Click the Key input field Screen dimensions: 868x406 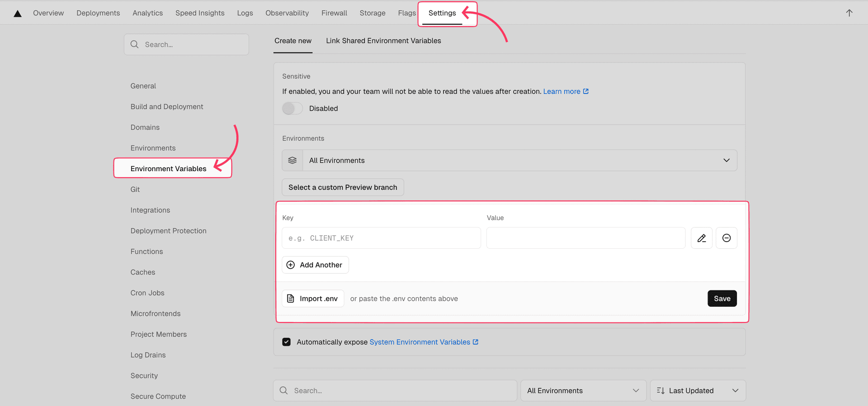381,238
